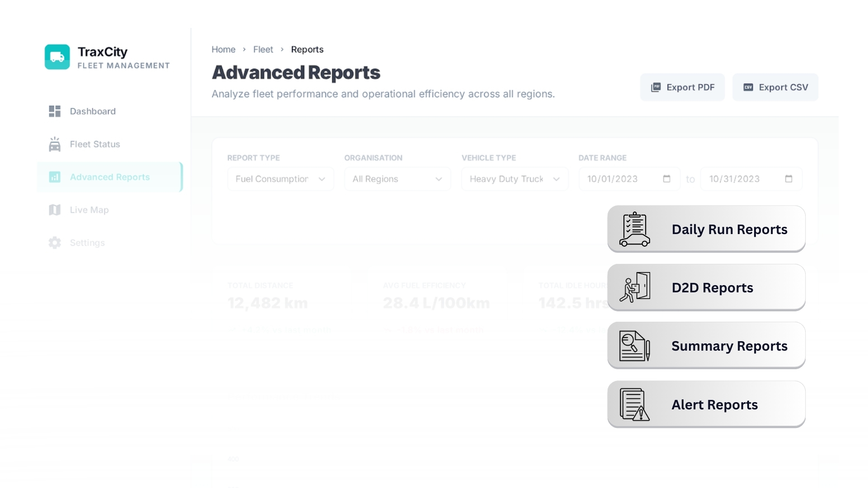
Task: Click the Daily Run Reports clipboard-car icon
Action: coord(635,229)
